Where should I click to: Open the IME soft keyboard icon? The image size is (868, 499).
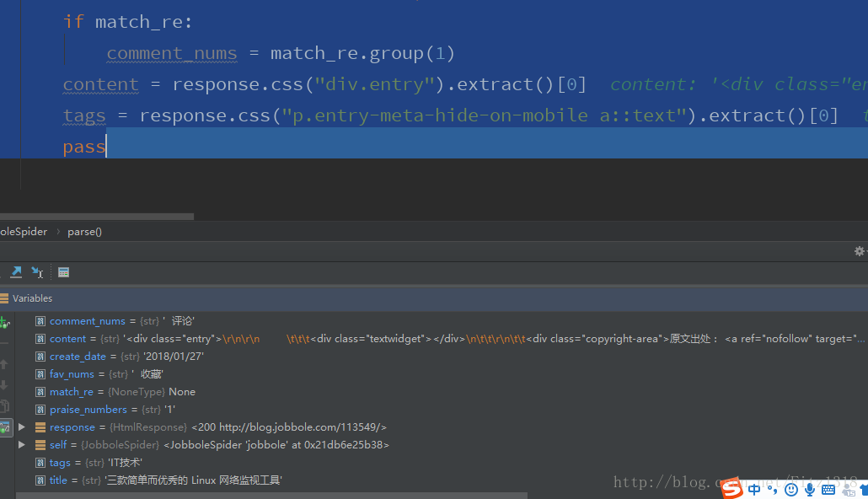pos(828,490)
